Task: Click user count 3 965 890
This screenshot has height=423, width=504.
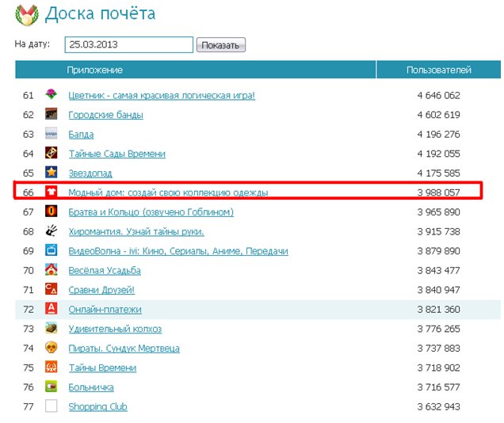Action: [438, 212]
